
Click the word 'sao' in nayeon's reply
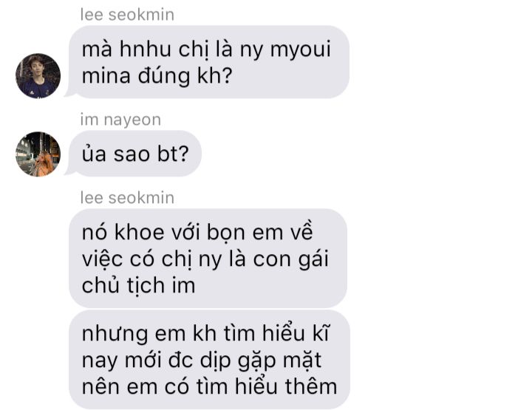tap(132, 154)
